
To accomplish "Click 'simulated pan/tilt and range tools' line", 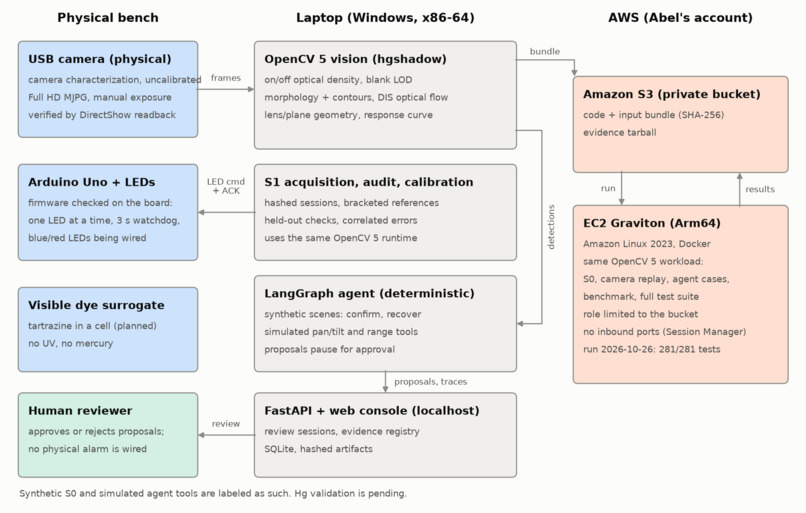I will (341, 332).
